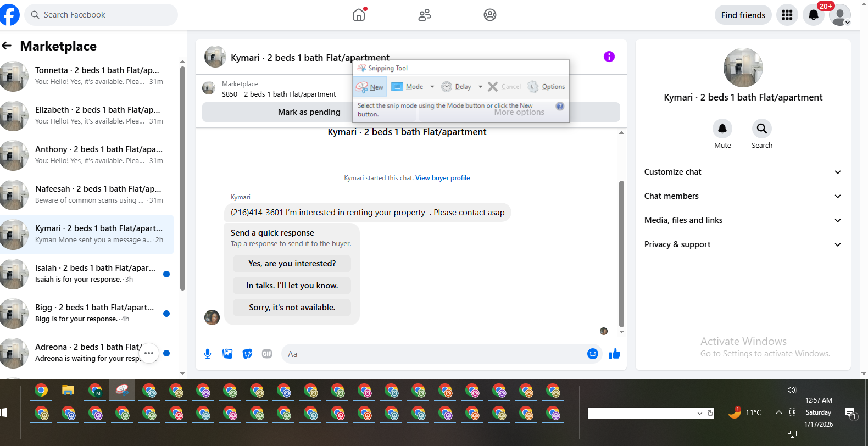Expand the Mode dropdown arrow in Snipping Tool
Viewport: 868px width, 446px height.
pyautogui.click(x=432, y=87)
